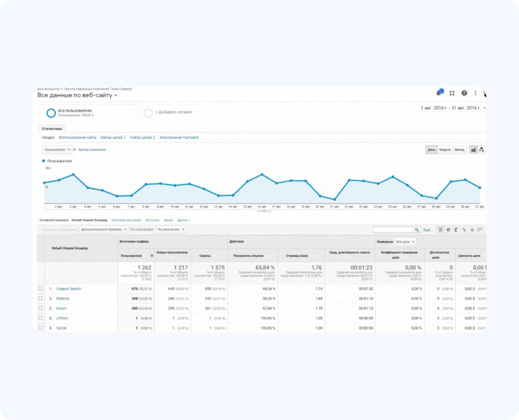Check the Referral row checkbox
The height and width of the screenshot is (420, 519).
[41, 298]
